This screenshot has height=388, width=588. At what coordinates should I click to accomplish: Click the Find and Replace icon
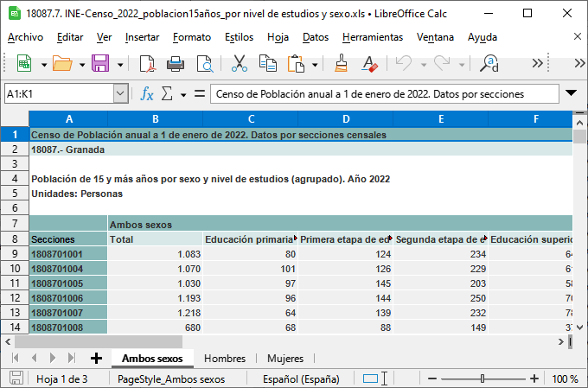tap(490, 63)
